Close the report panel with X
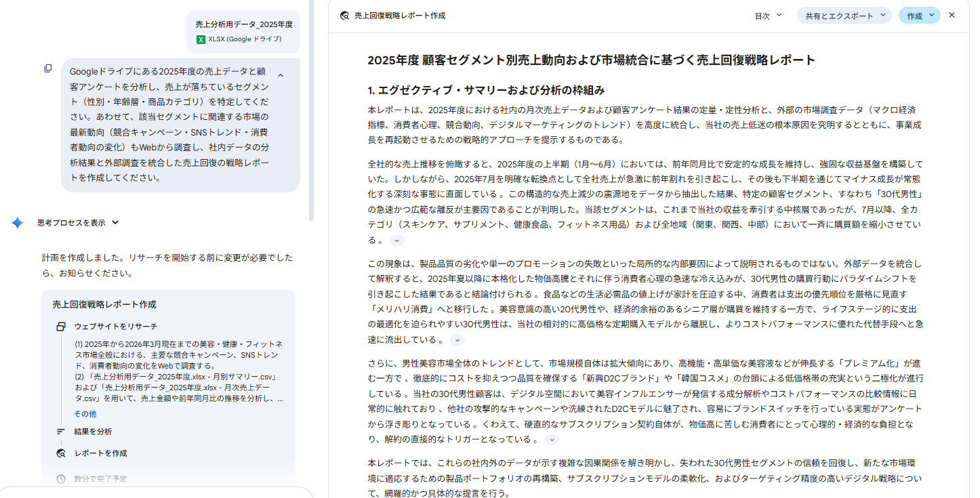The width and height of the screenshot is (980, 498). (952, 15)
